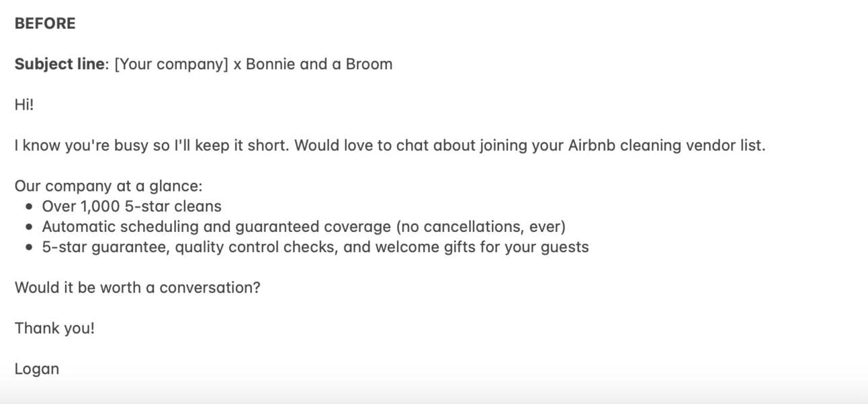Click the second bullet point dot
This screenshot has width=868, height=404.
29,227
